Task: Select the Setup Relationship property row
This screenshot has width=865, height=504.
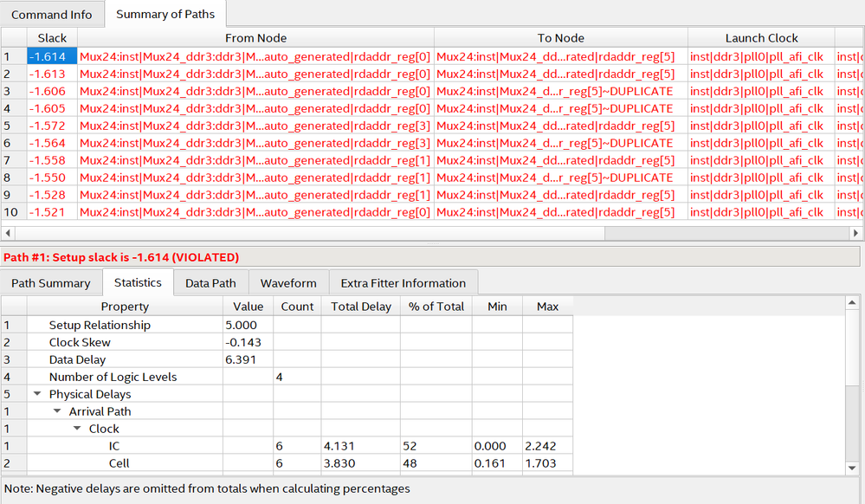Action: click(100, 325)
